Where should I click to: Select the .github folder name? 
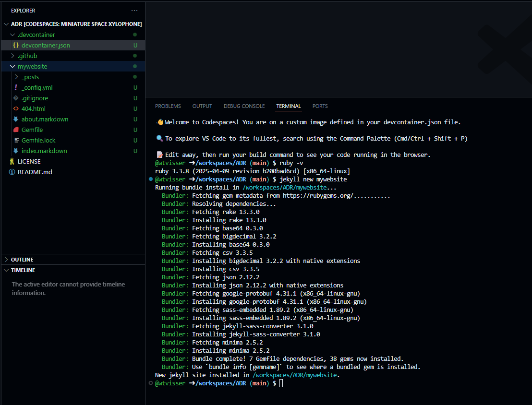click(x=27, y=56)
